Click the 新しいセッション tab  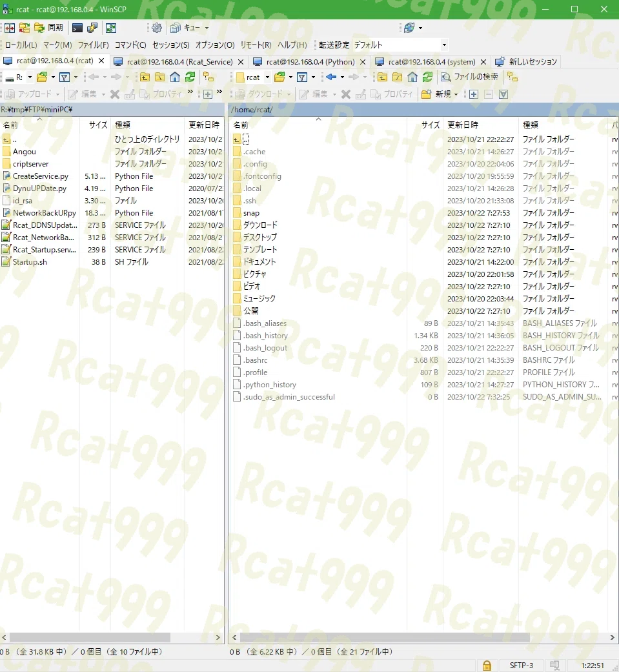coord(527,62)
